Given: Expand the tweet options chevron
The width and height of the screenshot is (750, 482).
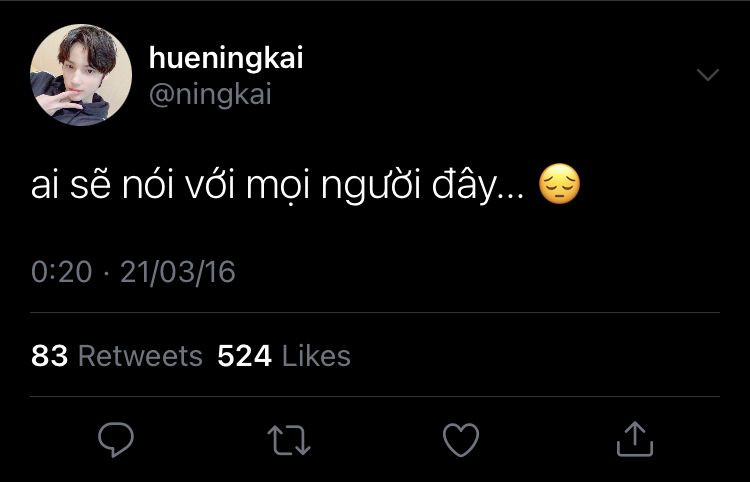Looking at the screenshot, I should (x=707, y=76).
